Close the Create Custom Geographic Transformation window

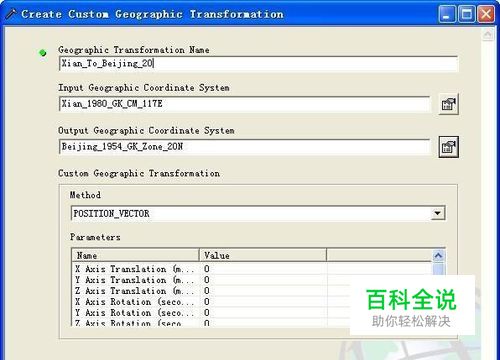486,14
